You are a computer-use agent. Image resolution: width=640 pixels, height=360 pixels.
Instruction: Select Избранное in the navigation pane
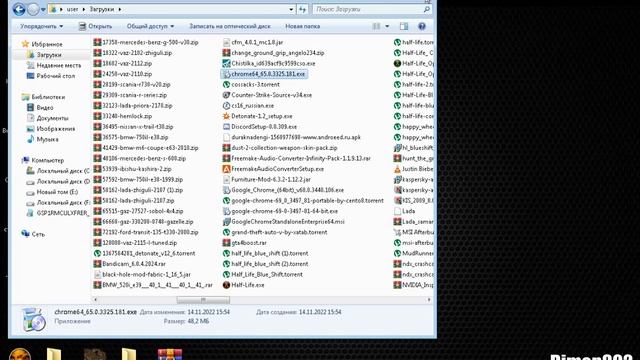47,44
